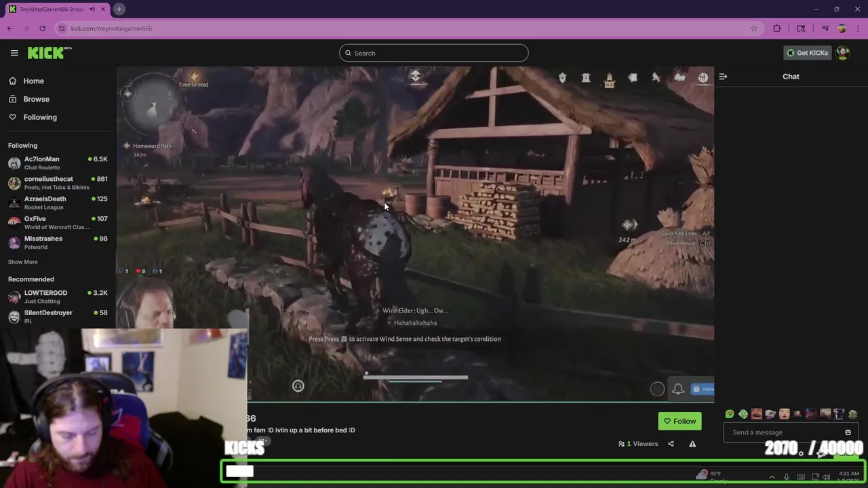This screenshot has width=868, height=488.
Task: Open the taskbar weather widget
Action: tap(712, 476)
